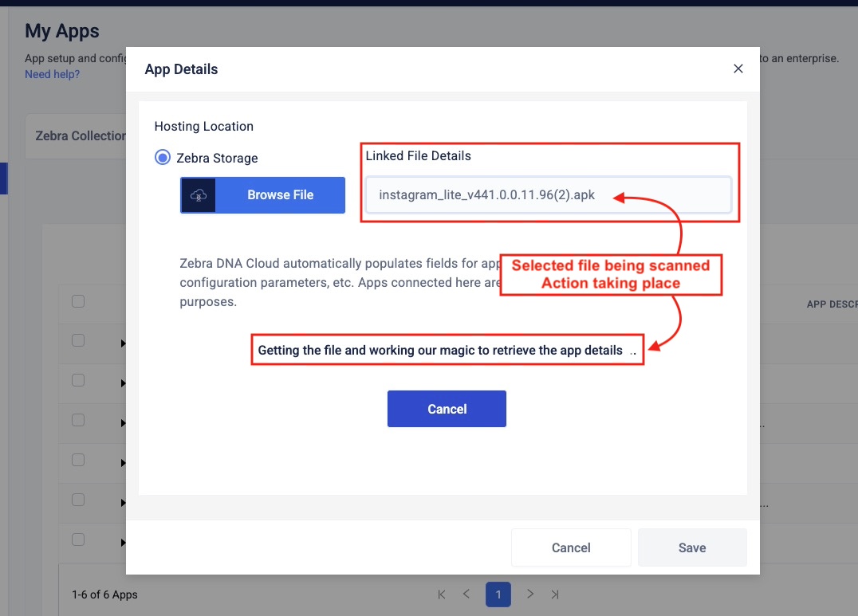Image resolution: width=858 pixels, height=616 pixels.
Task: Check the last app row checkbox
Action: (x=78, y=539)
